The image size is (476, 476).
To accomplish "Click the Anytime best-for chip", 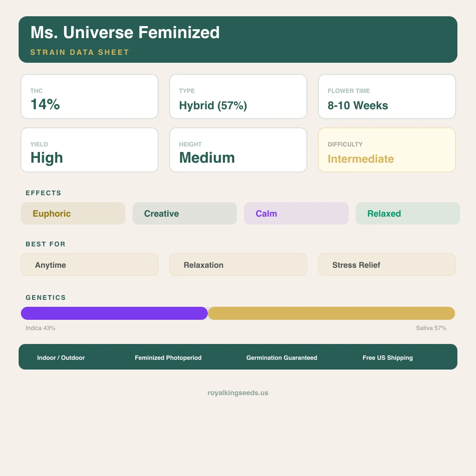I will coord(89,264).
